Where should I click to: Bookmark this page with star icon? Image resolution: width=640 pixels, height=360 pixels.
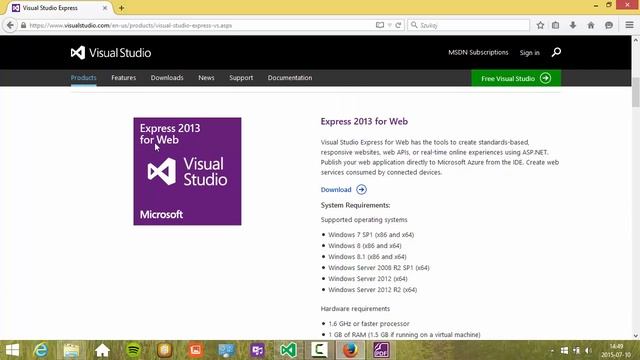click(x=540, y=25)
